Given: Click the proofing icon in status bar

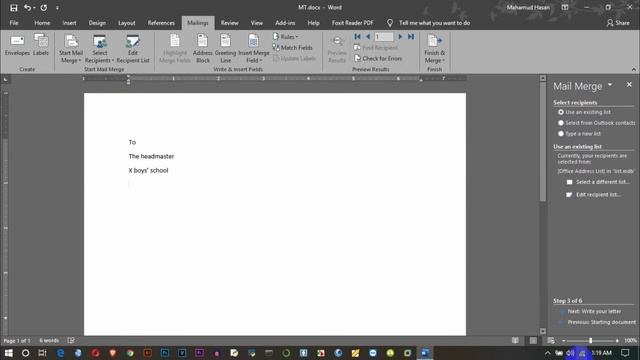Looking at the screenshot, I should (x=71, y=340).
